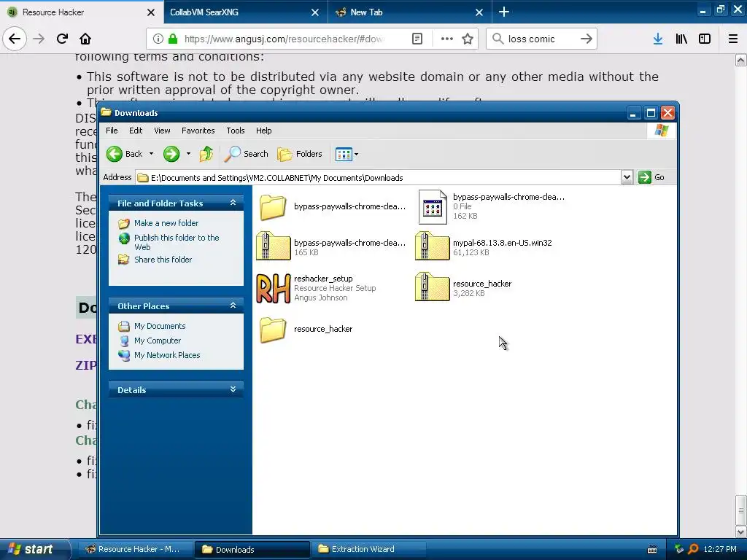Expand the Address bar dropdown
The width and height of the screenshot is (747, 560).
tap(627, 178)
